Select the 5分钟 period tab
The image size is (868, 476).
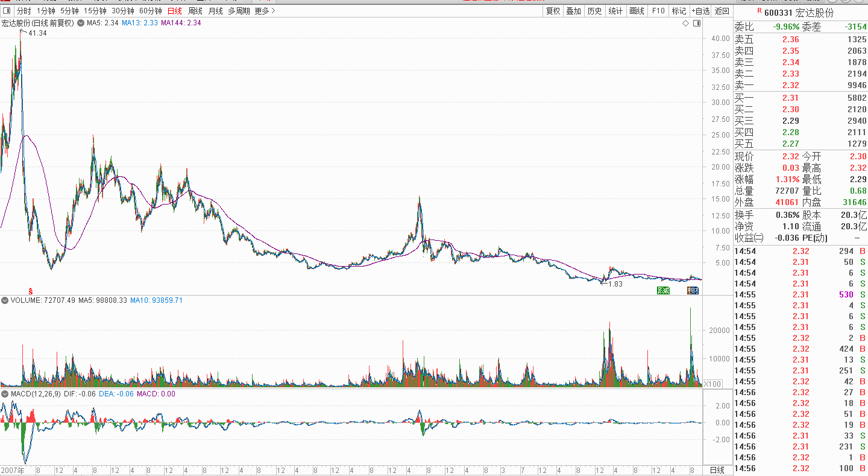click(69, 11)
